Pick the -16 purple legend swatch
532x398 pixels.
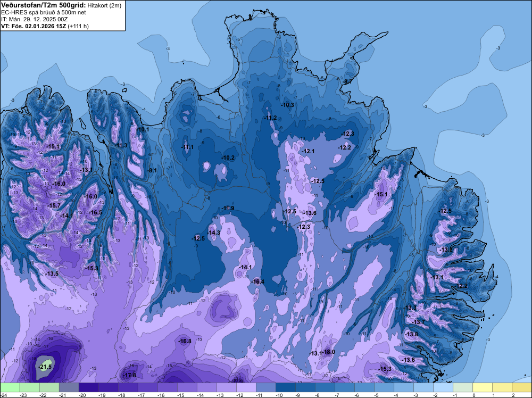[x=167, y=387]
